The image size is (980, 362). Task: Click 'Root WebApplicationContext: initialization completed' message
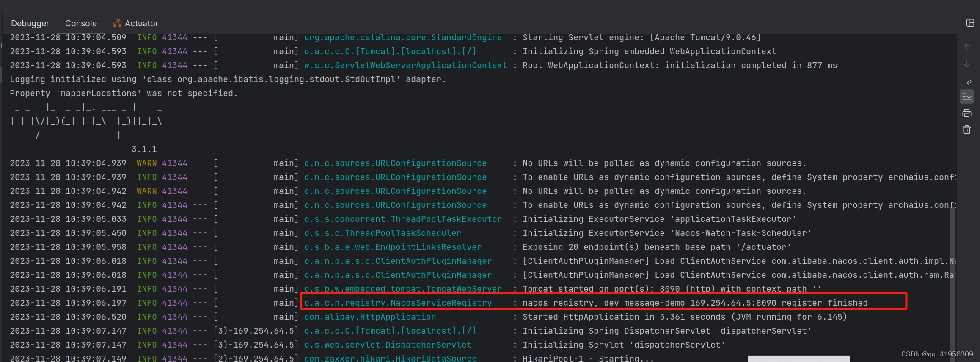680,65
